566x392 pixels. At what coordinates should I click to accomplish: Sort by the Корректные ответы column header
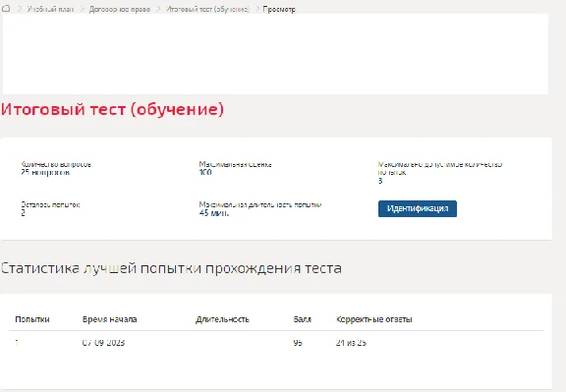[374, 319]
